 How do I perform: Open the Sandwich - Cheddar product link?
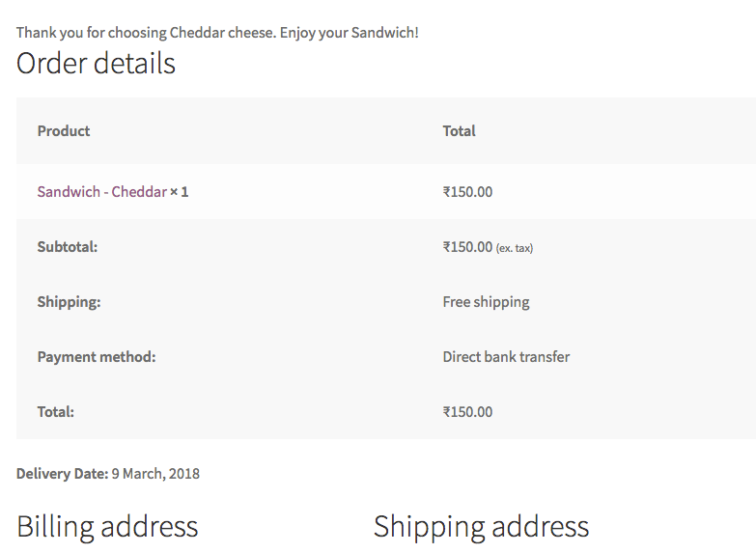pos(102,192)
